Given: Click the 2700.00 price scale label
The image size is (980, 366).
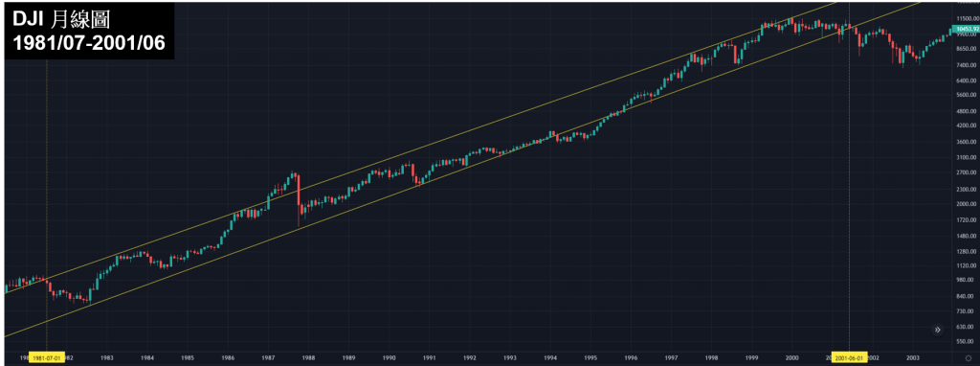Looking at the screenshot, I should pos(967,172).
